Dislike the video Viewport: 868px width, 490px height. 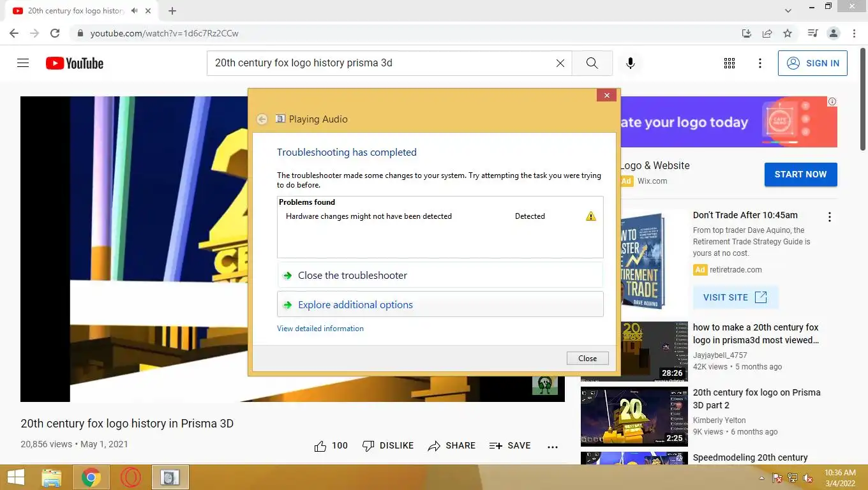tap(387, 446)
